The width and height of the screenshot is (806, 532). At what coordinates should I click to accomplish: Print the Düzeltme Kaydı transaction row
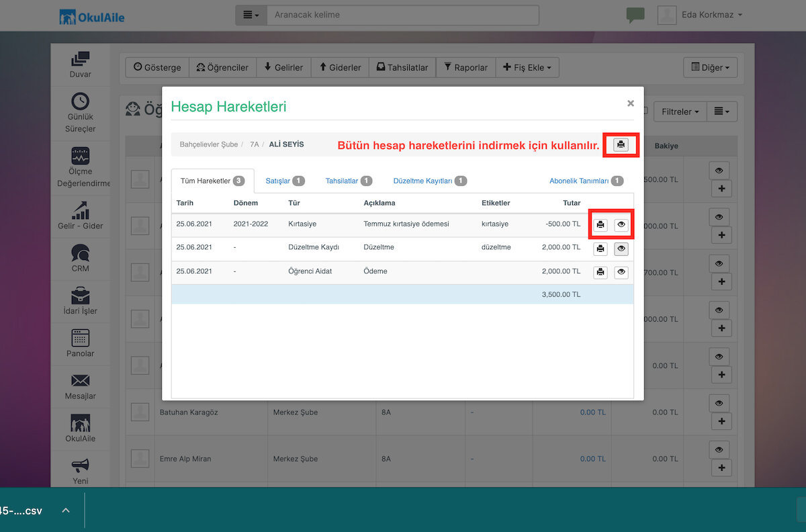point(600,249)
